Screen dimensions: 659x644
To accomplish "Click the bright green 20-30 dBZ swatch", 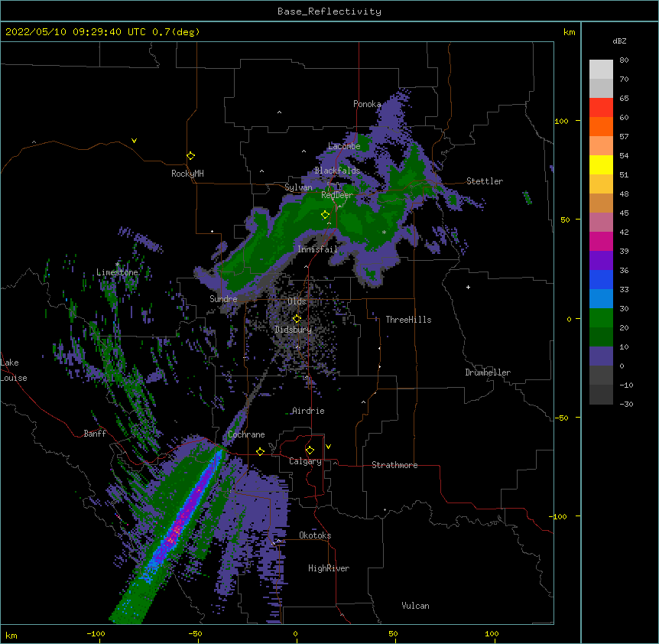I will (x=601, y=318).
